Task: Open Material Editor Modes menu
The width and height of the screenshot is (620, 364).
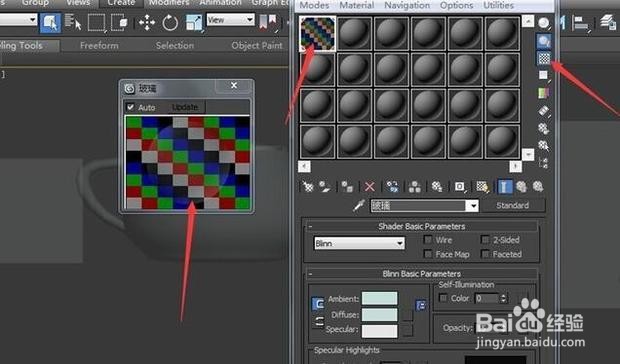Action: pyautogui.click(x=314, y=6)
